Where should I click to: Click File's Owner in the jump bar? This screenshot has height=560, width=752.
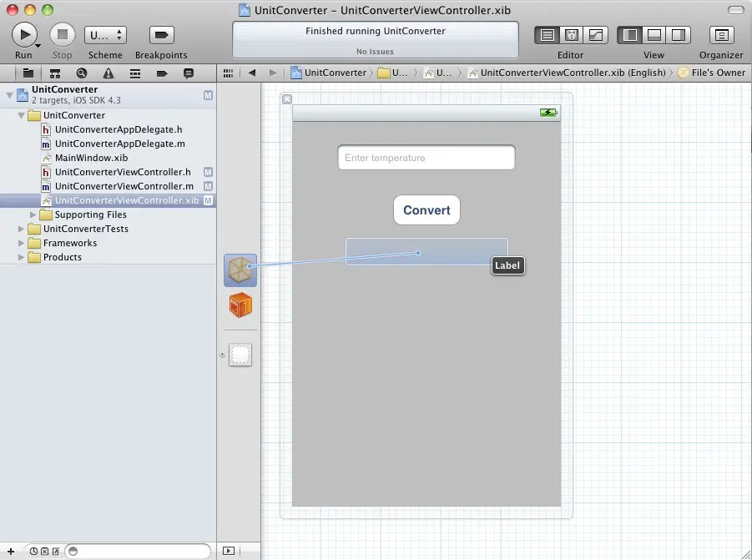718,73
